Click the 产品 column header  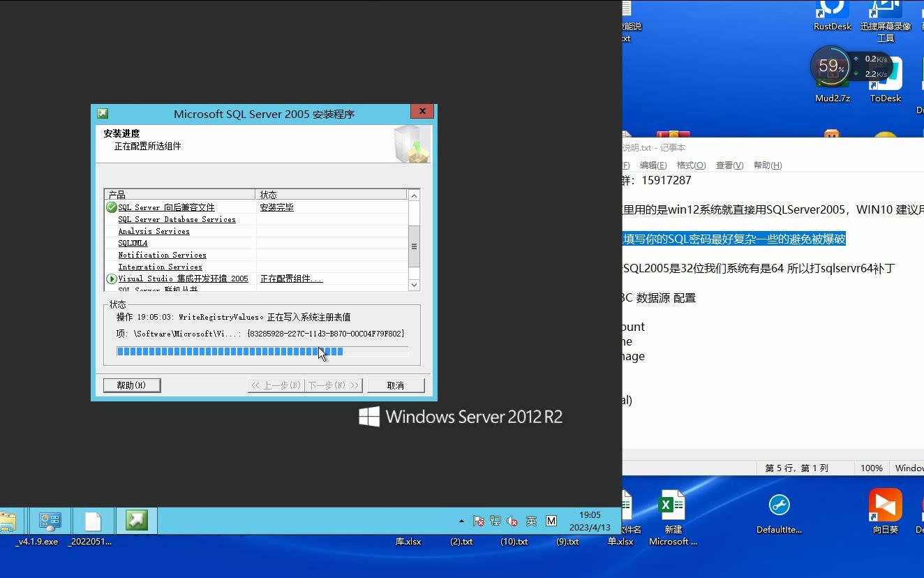(180, 194)
